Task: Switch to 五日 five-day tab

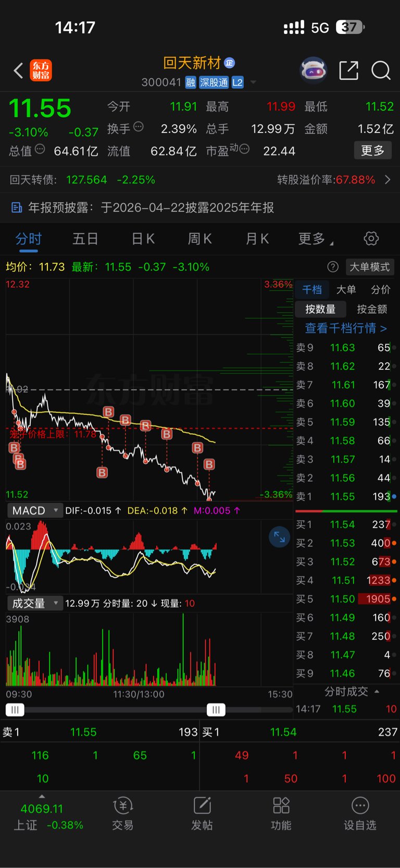Action: click(85, 239)
